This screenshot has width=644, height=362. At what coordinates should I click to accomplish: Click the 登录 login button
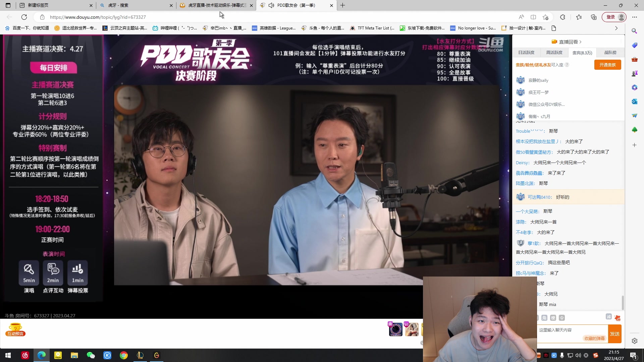pyautogui.click(x=611, y=17)
